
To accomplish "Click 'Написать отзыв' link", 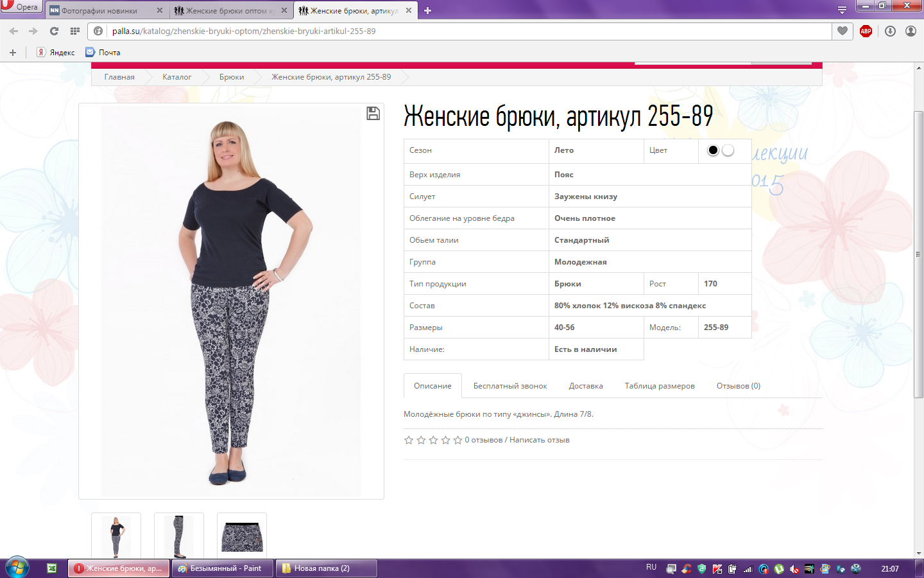I will 540,440.
